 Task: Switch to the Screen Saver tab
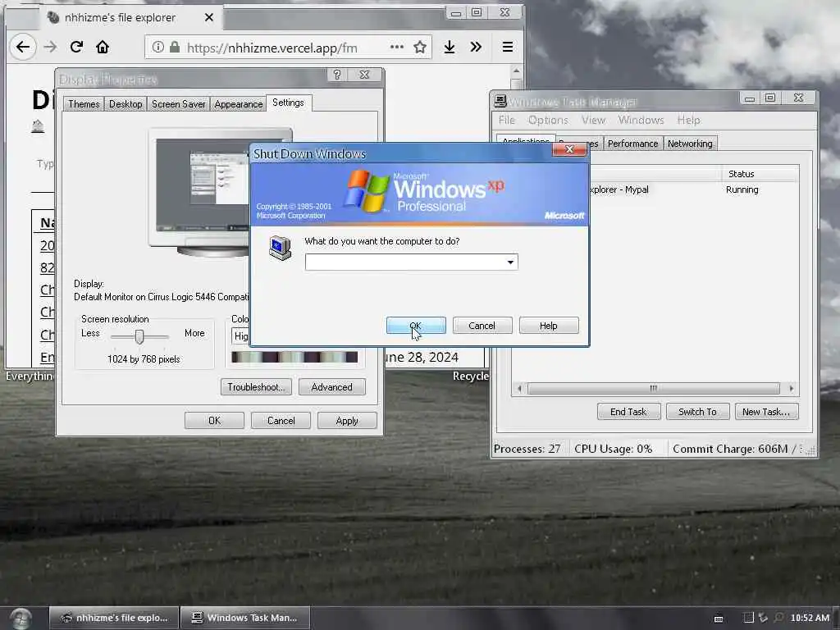tap(178, 104)
